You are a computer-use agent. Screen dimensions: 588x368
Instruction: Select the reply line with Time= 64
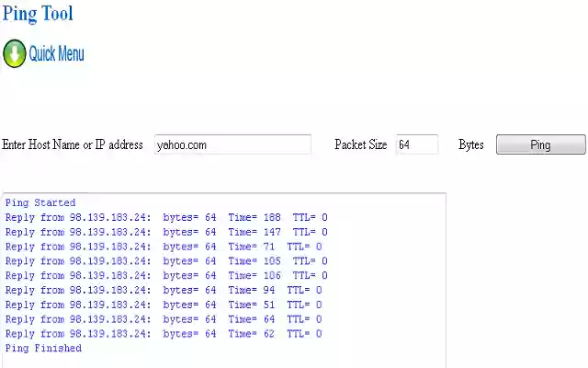[164, 319]
